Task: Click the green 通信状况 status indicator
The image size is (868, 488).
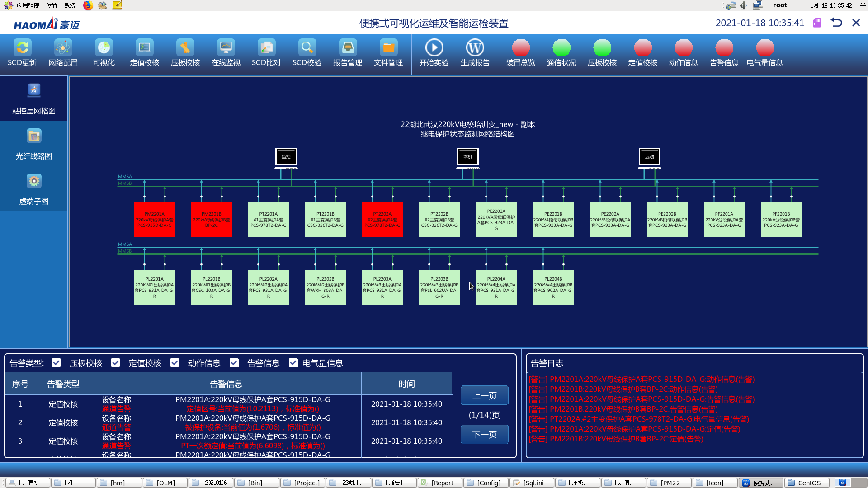Action: click(561, 48)
